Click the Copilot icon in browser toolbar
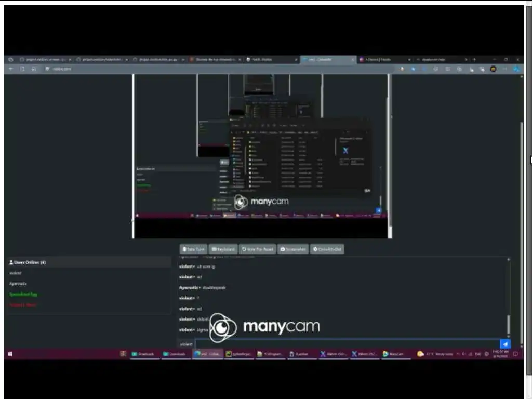 click(516, 69)
